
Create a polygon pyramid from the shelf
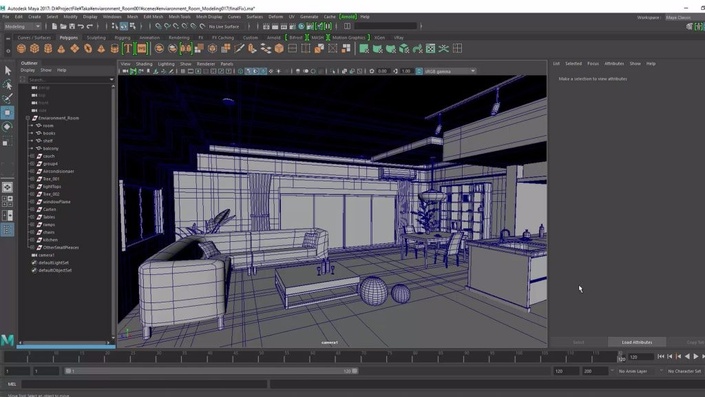click(101, 49)
